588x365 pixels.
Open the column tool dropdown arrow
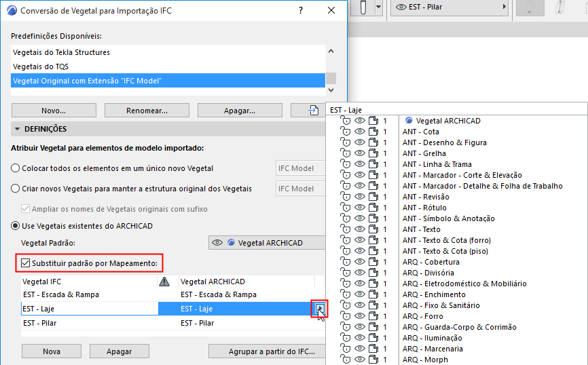click(378, 7)
